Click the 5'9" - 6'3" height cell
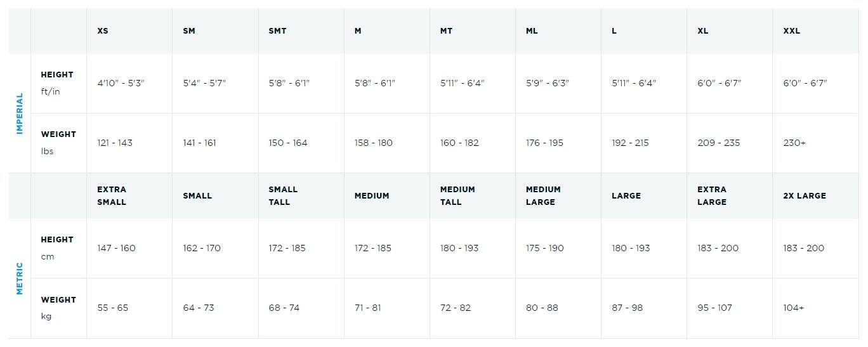Viewport: 868px width, 347px height. pos(548,83)
